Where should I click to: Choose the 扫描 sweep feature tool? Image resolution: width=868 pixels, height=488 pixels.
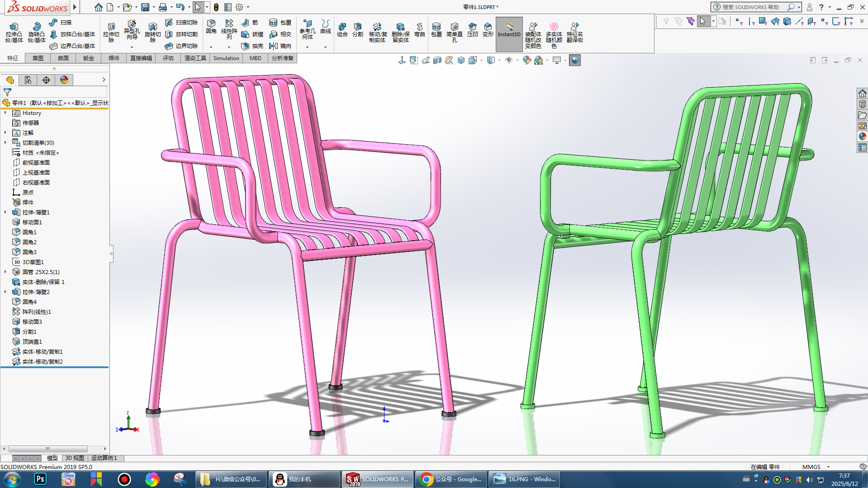coord(61,22)
